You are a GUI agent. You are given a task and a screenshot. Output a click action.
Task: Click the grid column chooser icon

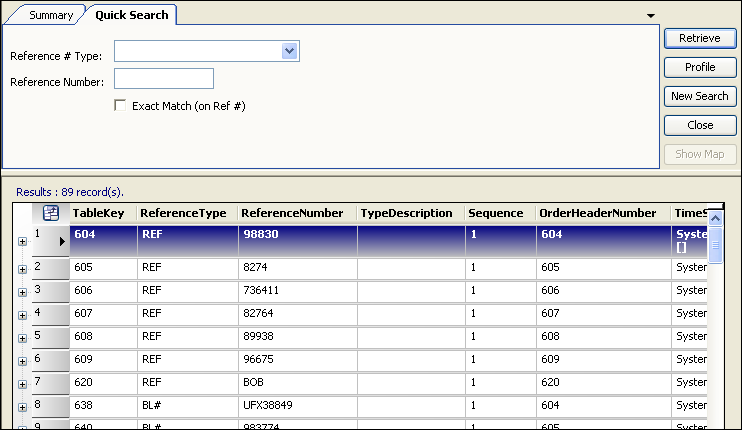click(x=51, y=213)
